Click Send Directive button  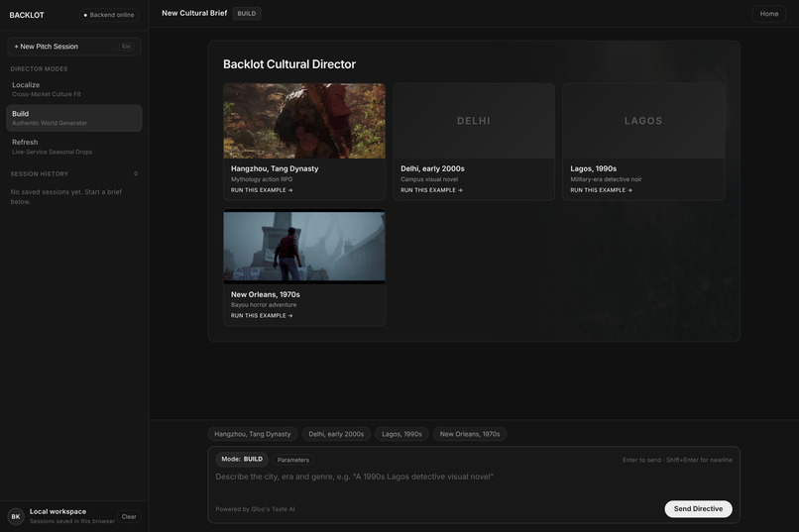698,509
